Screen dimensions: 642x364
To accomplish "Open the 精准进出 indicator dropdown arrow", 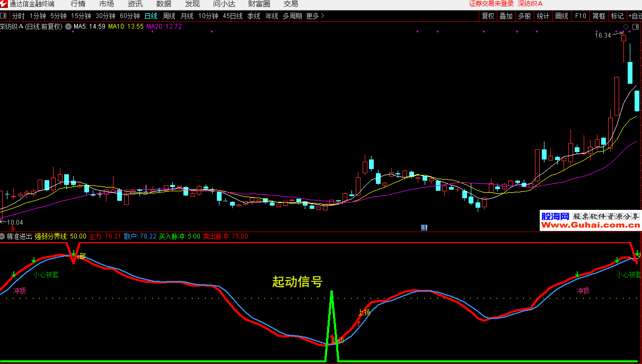I will [3, 236].
